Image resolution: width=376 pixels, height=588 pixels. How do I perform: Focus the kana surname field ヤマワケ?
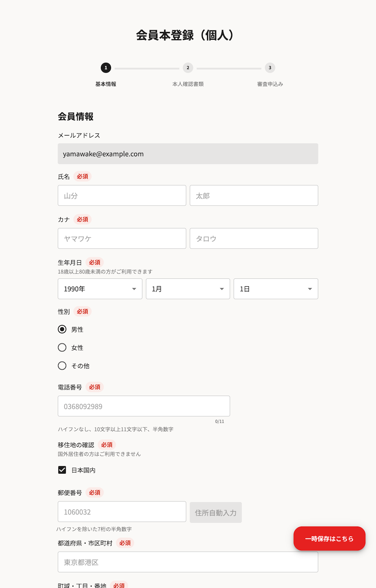point(122,238)
